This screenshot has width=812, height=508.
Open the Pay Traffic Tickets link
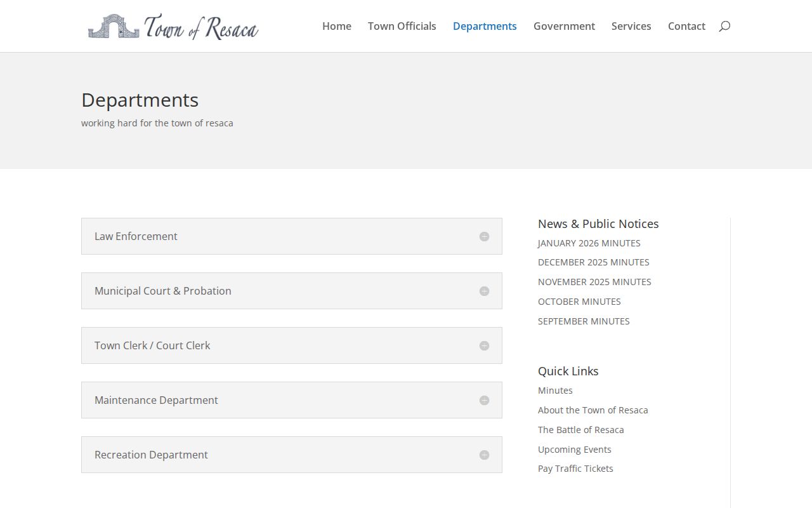tap(575, 469)
